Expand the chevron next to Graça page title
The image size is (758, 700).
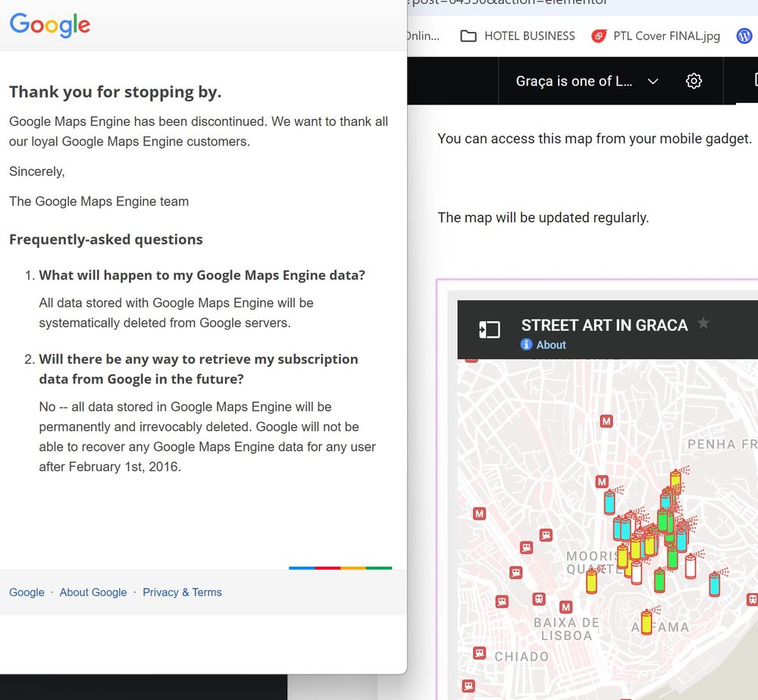coord(653,81)
